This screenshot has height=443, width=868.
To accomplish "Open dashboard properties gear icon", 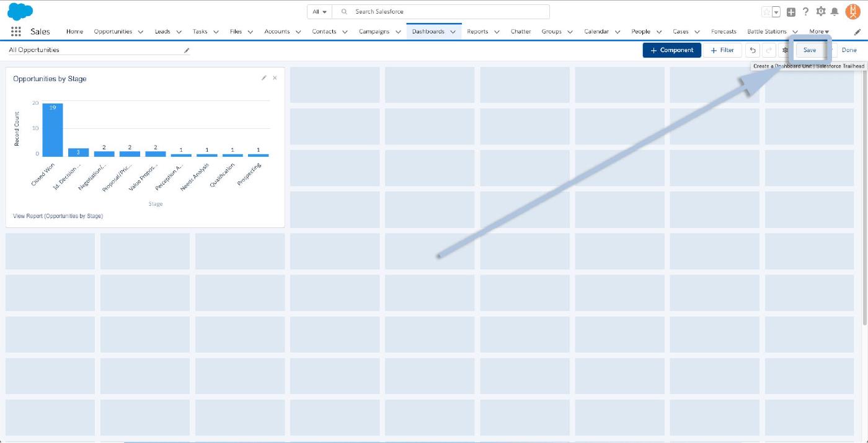I will point(785,50).
